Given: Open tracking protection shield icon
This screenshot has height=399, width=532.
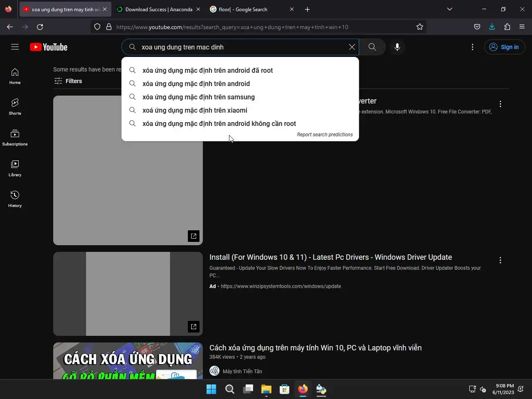Looking at the screenshot, I should [x=97, y=27].
